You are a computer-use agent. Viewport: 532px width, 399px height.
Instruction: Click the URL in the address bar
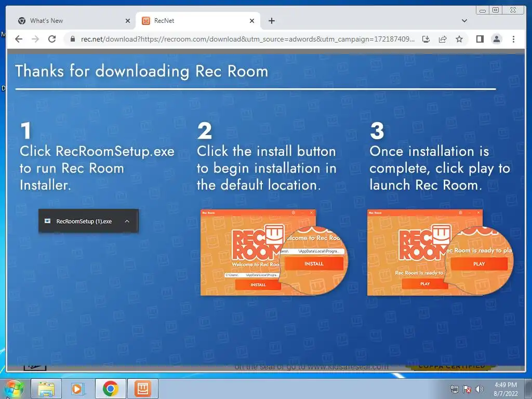pyautogui.click(x=247, y=39)
